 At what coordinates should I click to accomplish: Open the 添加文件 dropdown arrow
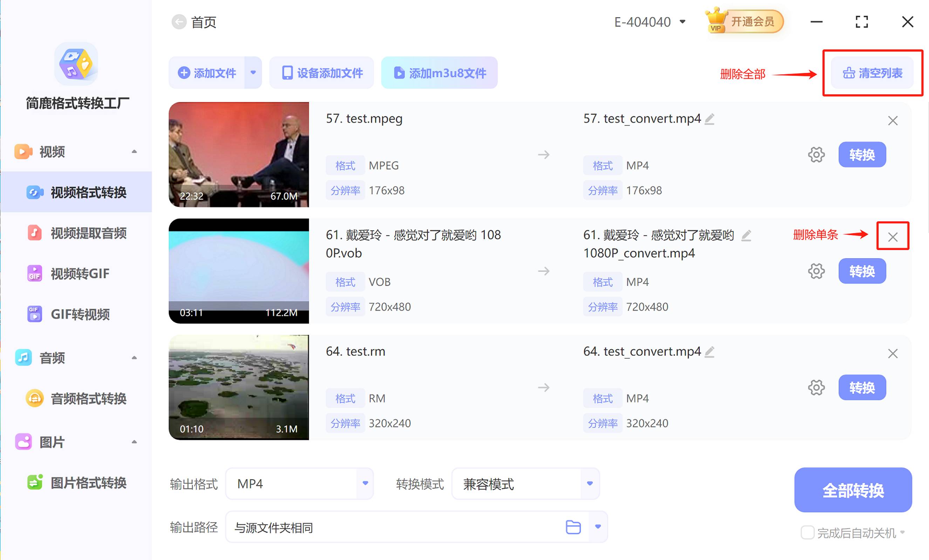click(x=253, y=73)
